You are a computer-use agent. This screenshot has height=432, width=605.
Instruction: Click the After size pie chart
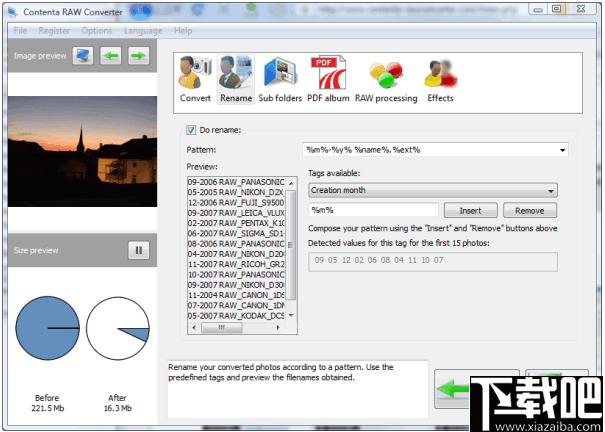(118, 328)
